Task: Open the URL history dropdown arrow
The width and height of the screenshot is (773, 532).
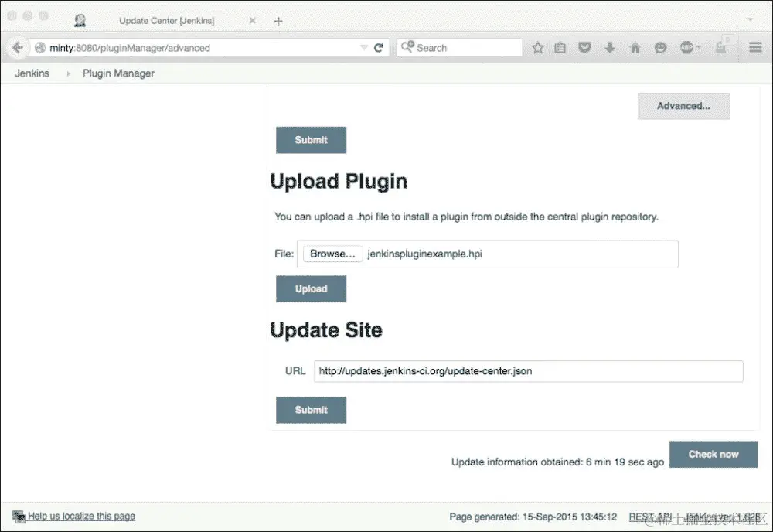Action: tap(364, 48)
